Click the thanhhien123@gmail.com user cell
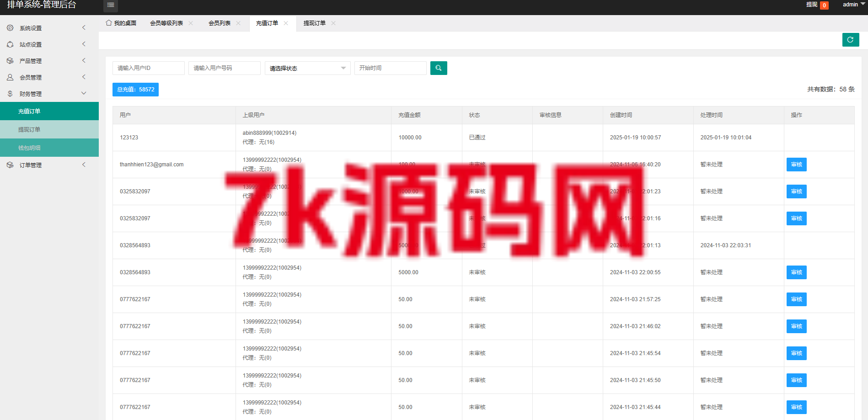The image size is (868, 420). 152,165
